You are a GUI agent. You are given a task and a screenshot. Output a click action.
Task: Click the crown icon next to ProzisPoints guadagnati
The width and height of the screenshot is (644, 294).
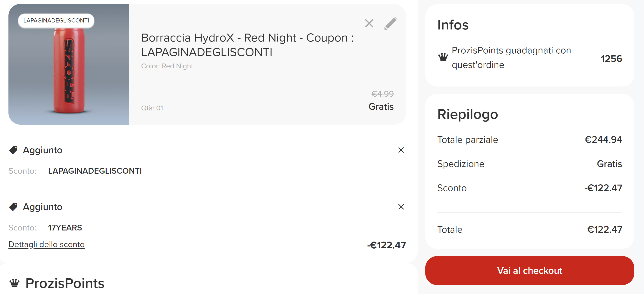443,58
